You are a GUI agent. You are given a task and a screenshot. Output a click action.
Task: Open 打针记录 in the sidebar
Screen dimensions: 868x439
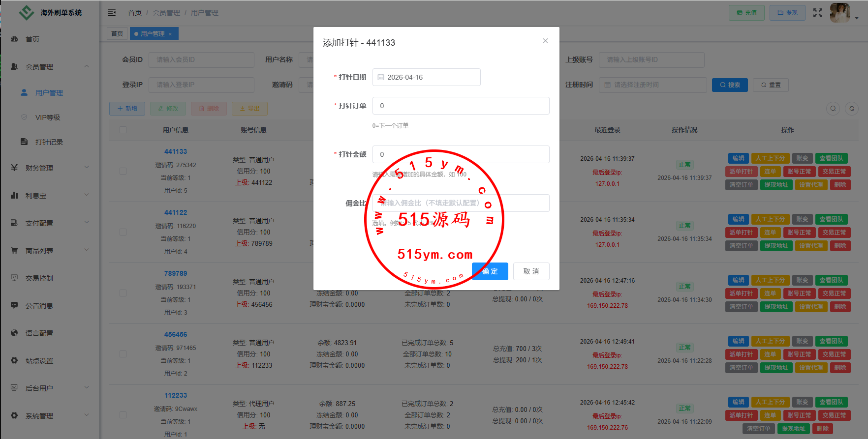49,142
